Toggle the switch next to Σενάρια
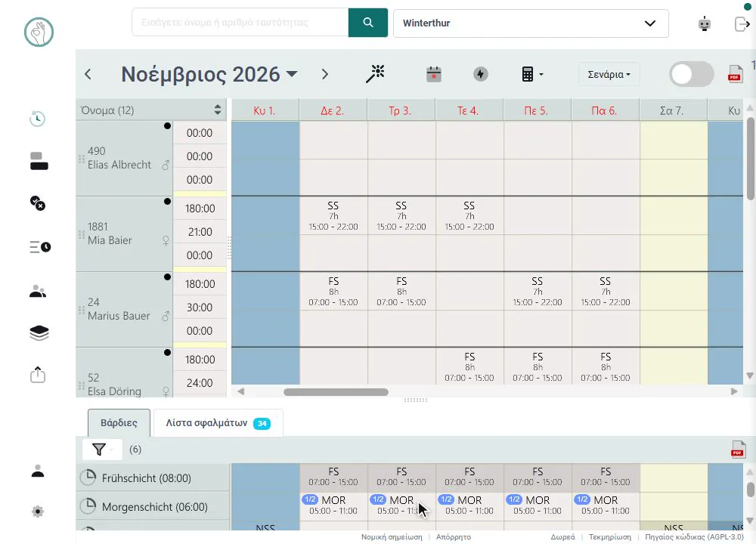756x544 pixels. click(x=692, y=75)
